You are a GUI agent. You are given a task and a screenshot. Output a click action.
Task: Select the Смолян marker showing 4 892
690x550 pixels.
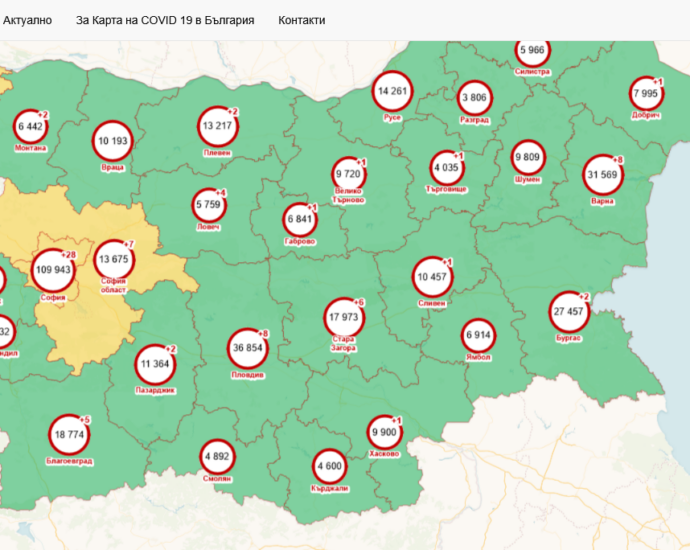pyautogui.click(x=217, y=457)
